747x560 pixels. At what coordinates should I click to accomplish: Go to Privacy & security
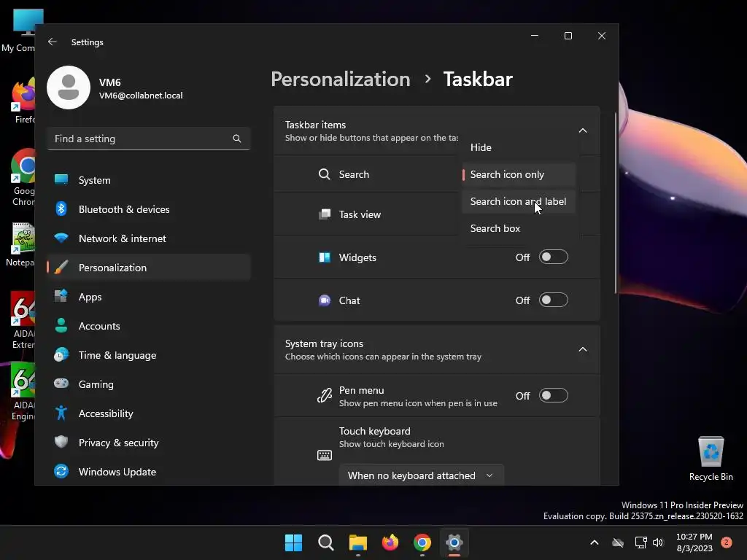tap(149, 443)
